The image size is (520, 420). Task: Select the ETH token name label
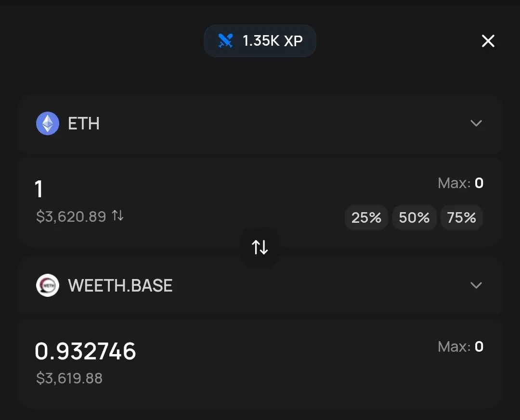pos(84,124)
